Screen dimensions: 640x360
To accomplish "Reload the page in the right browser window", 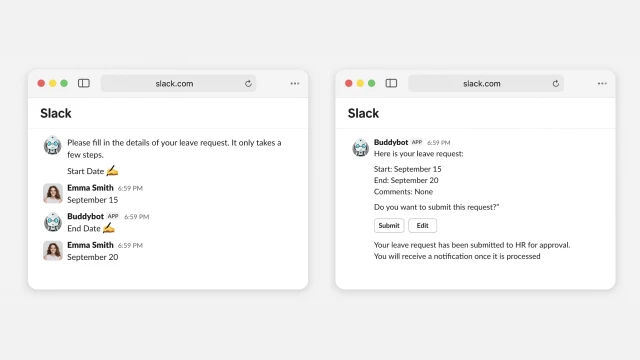I will [x=556, y=84].
